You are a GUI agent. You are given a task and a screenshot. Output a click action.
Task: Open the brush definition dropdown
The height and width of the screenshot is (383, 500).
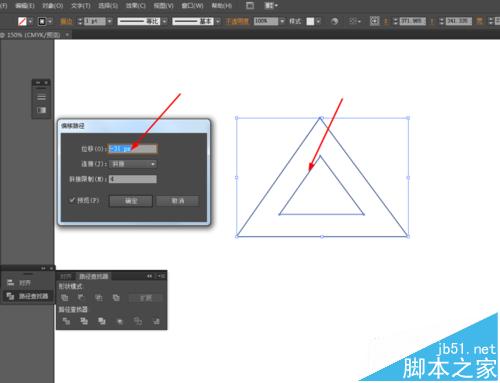218,21
